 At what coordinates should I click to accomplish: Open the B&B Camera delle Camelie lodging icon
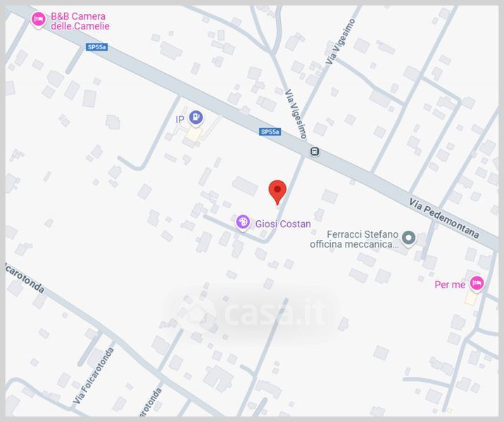click(39, 19)
